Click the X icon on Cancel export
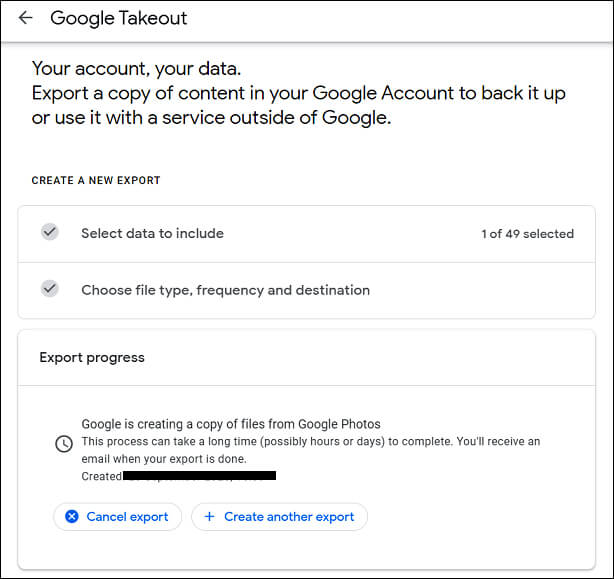614x579 pixels. point(72,517)
